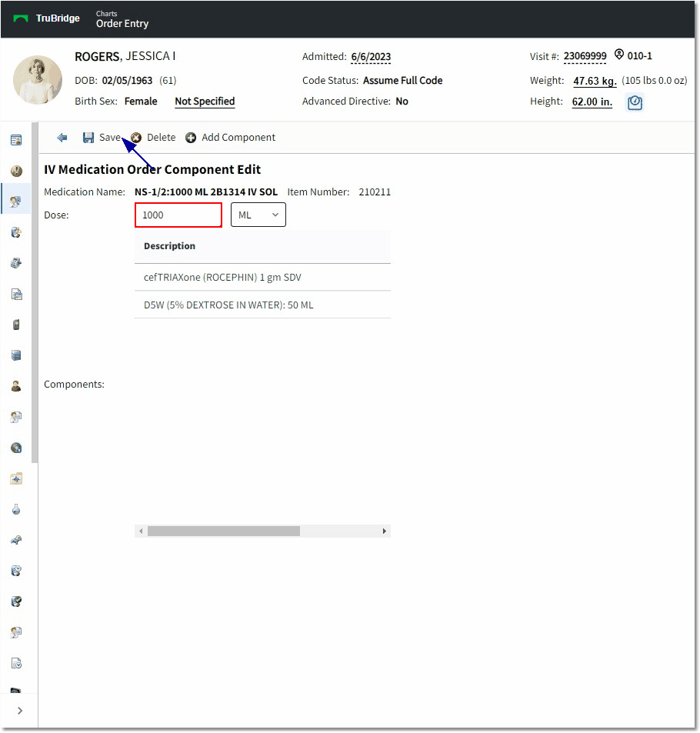700x733 pixels.
Task: Open the Admitted date 6/6/2023 link
Action: 371,57
